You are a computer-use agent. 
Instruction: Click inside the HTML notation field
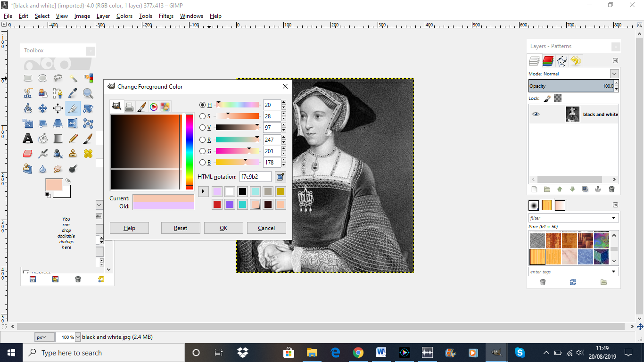tap(255, 176)
